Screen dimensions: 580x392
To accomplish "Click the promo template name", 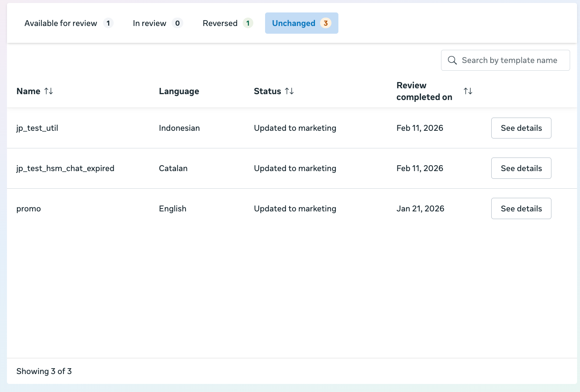I will coord(29,208).
